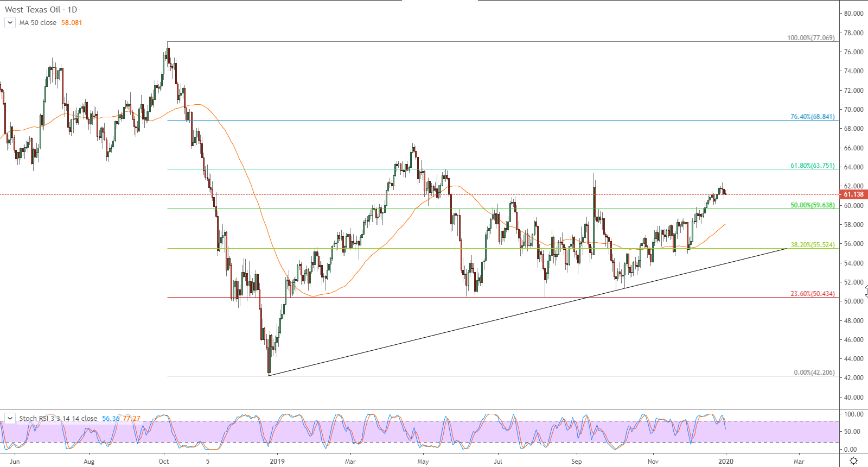Click the 76.000 price scale label
Viewport: 868px width, 467px height.
point(853,52)
